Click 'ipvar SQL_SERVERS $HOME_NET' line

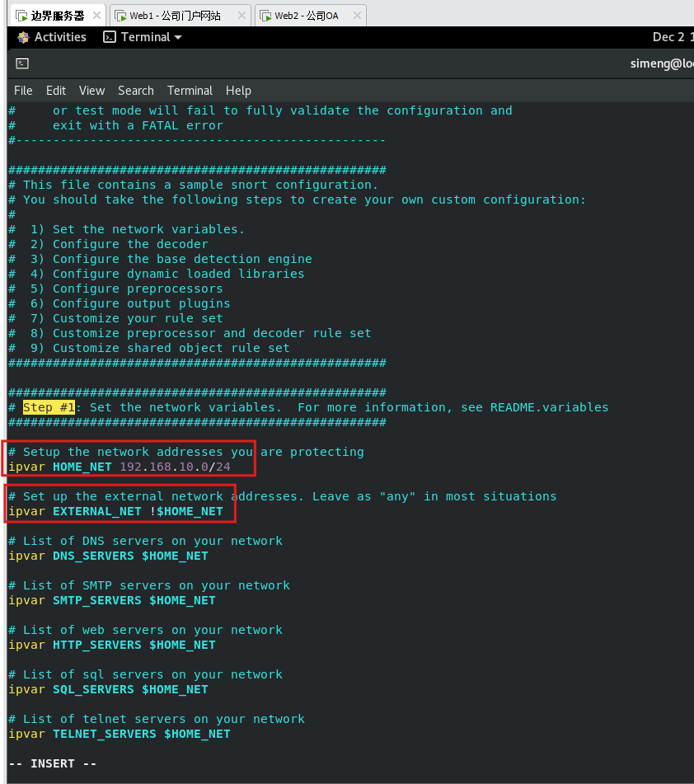(109, 689)
